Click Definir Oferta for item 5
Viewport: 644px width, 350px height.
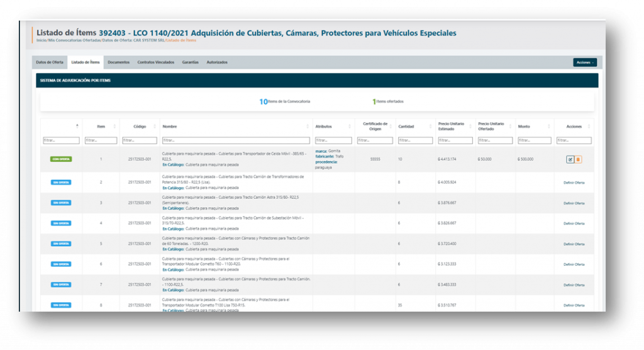574,244
